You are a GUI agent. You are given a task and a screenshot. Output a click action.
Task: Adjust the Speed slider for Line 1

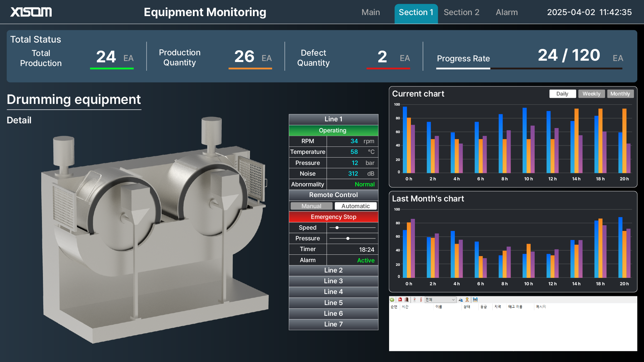click(x=337, y=228)
